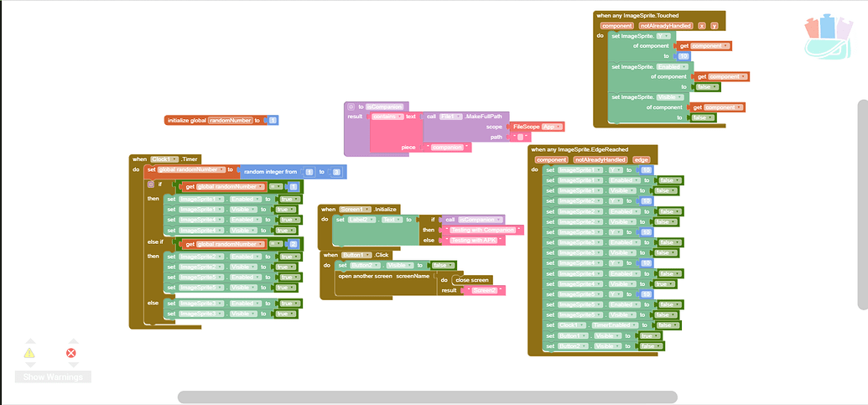Click the red error circle indicator
Screen dimensions: 868x405
pos(71,353)
